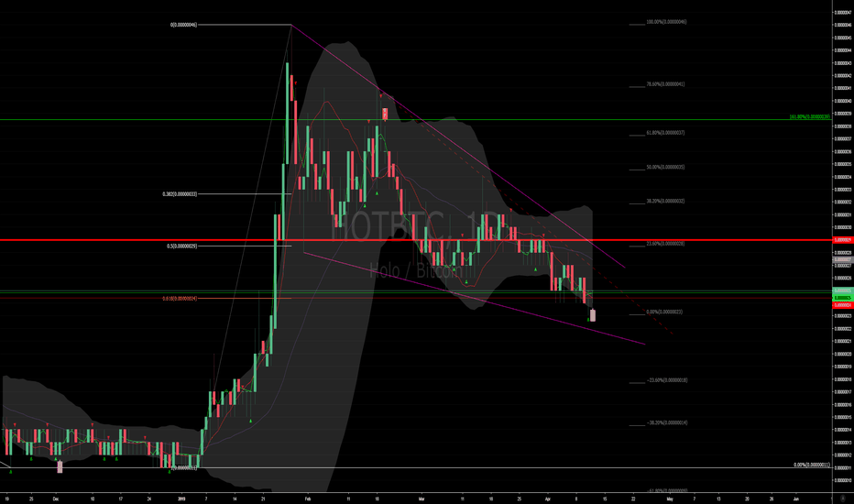The height and width of the screenshot is (504, 854).
Task: Click the 38.20%(0.00000032) Fibonacci label
Action: click(x=665, y=201)
